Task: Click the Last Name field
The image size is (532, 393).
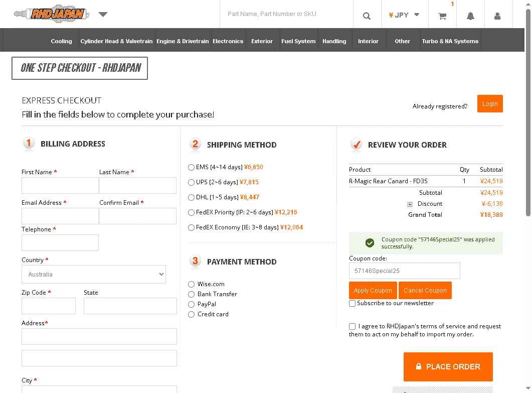Action: pos(138,185)
